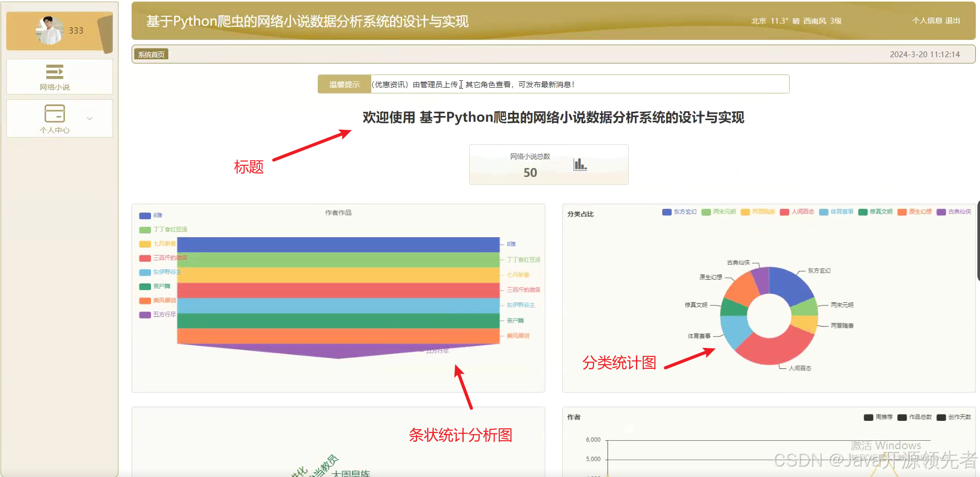This screenshot has width=980, height=477.
Task: Expand the 个人中心 submenu chevron
Action: tap(90, 118)
